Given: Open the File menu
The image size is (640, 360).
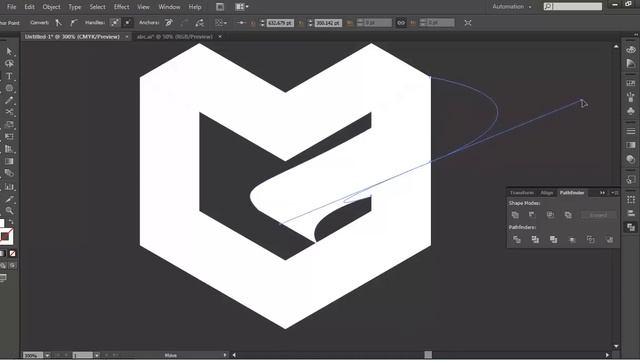Looking at the screenshot, I should [11, 7].
